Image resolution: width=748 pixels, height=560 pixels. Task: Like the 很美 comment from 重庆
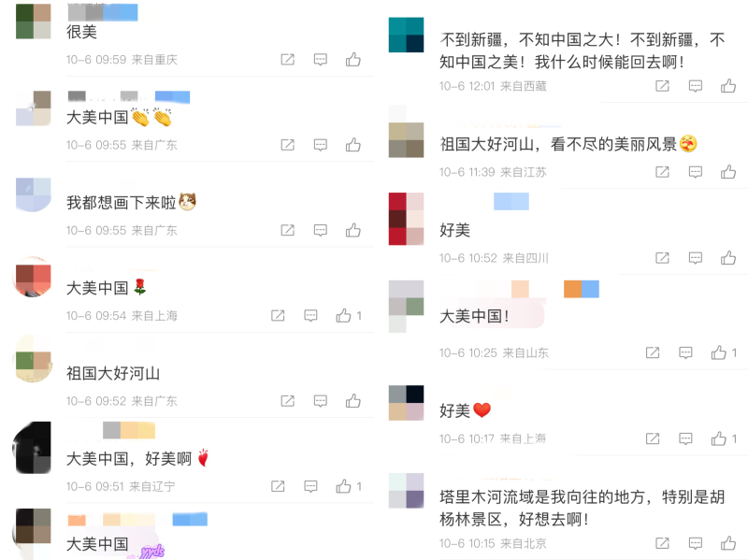(x=353, y=60)
